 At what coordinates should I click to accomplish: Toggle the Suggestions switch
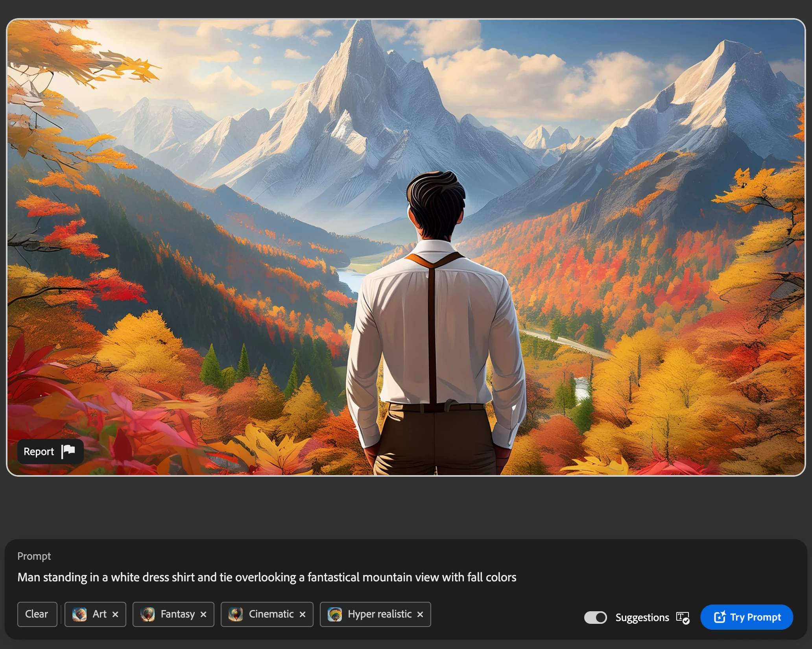tap(595, 617)
